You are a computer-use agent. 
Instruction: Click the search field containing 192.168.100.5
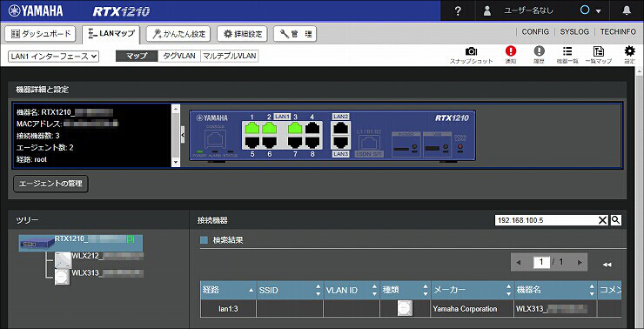pyautogui.click(x=547, y=220)
